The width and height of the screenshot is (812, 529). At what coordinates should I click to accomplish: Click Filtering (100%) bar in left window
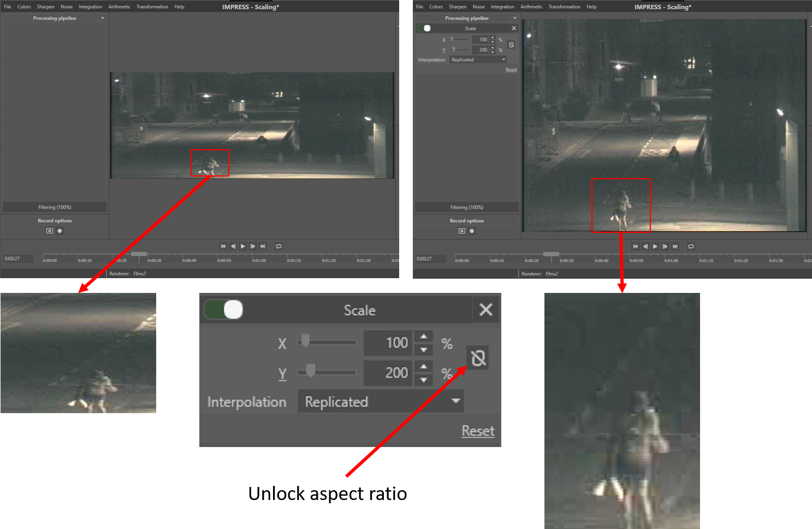55,207
